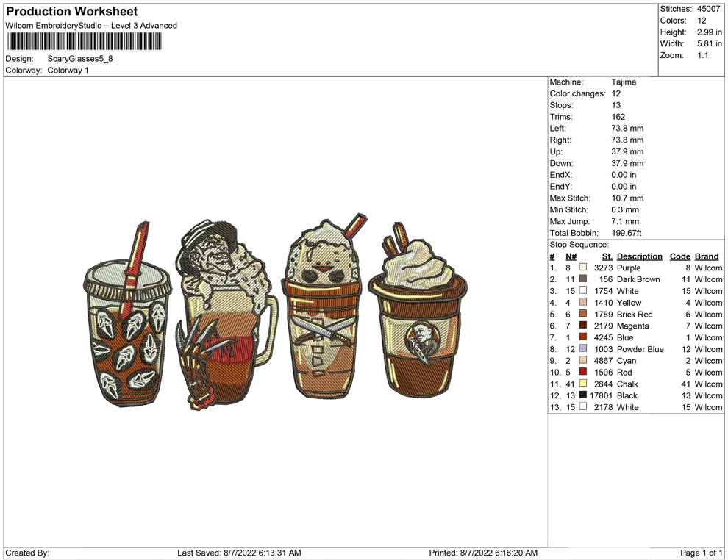
Task: Click the Width value 5.81 in
Action: pyautogui.click(x=710, y=43)
